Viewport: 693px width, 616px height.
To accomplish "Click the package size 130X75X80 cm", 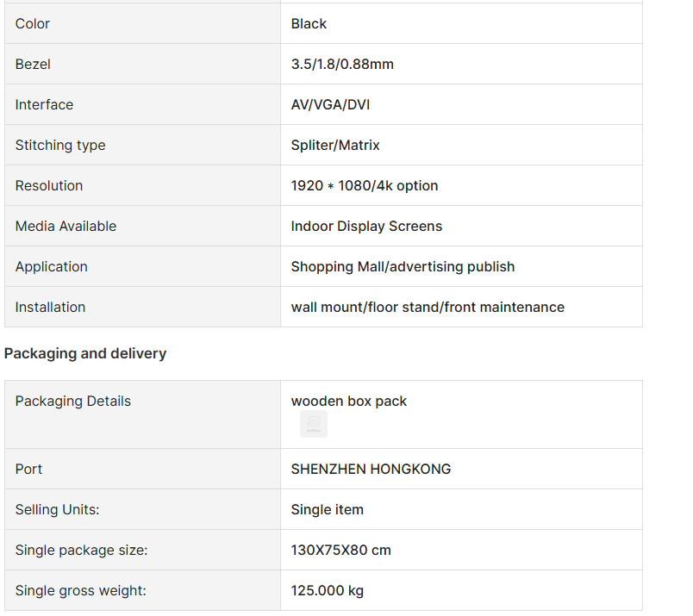I will (340, 550).
